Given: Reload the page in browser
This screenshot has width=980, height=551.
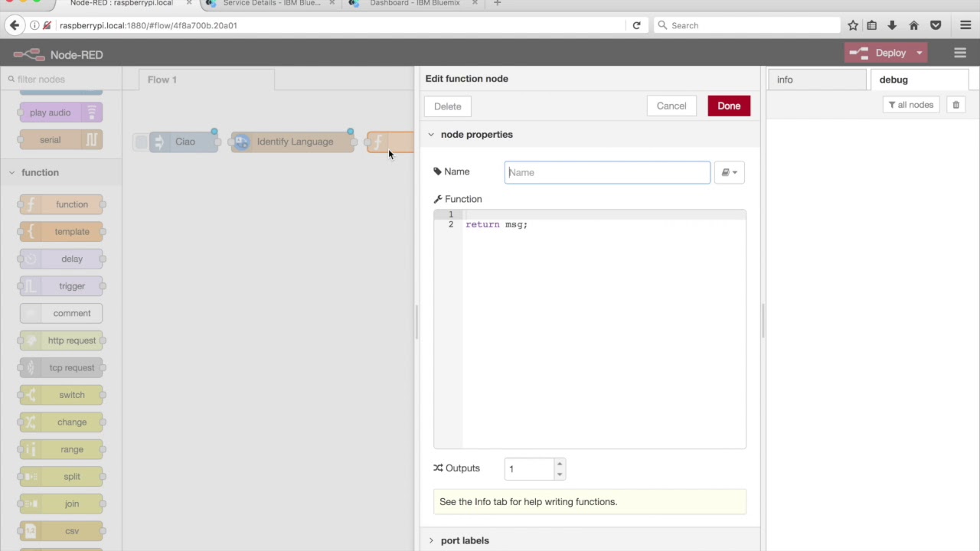Looking at the screenshot, I should tap(636, 25).
